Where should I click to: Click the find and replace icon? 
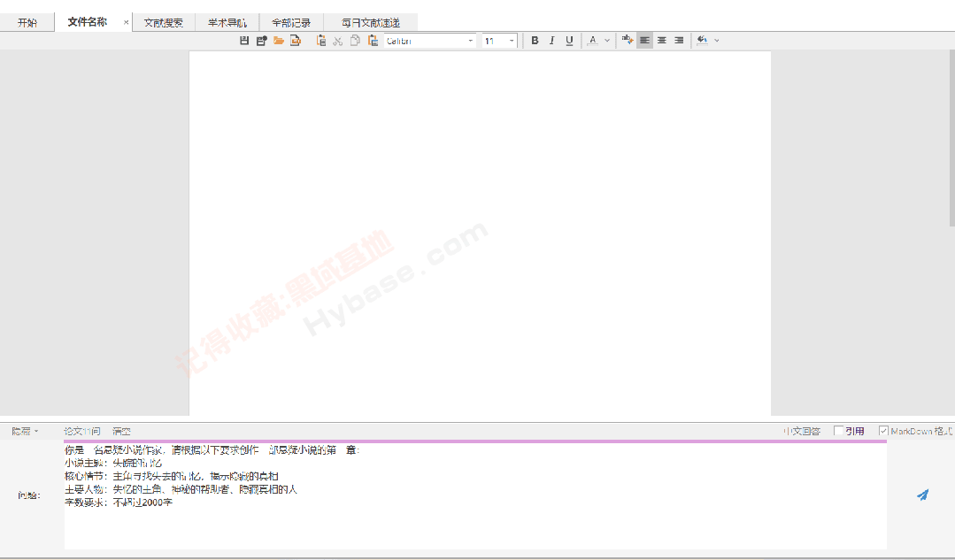click(627, 40)
